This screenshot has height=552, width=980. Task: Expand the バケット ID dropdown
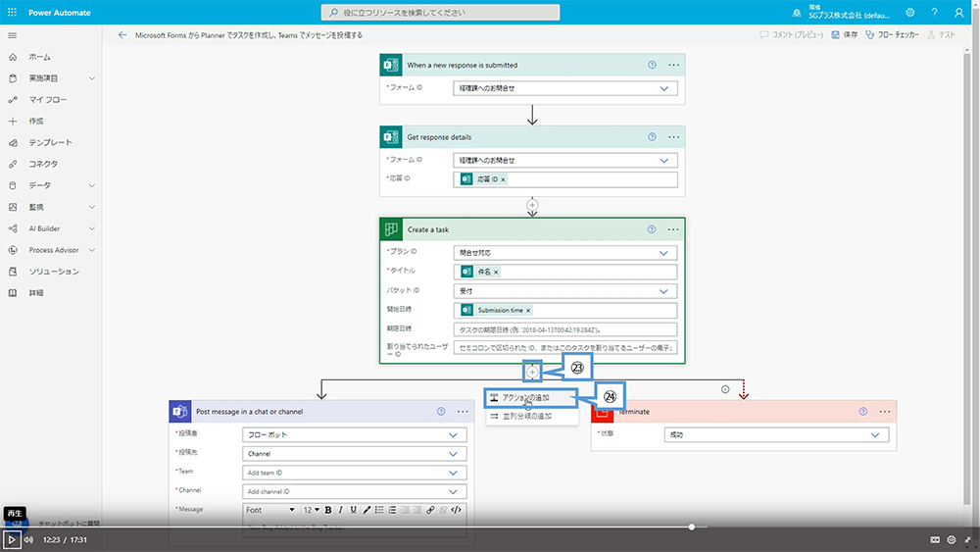tap(663, 291)
